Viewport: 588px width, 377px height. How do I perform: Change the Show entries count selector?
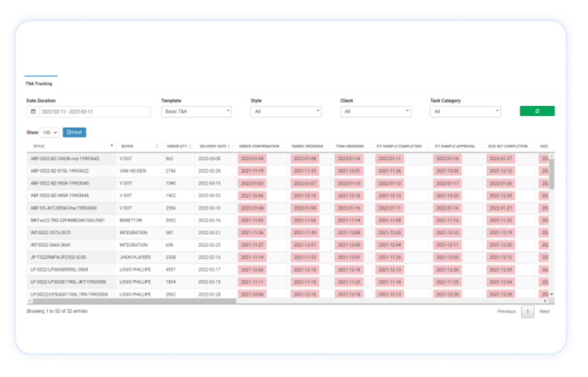tap(49, 133)
